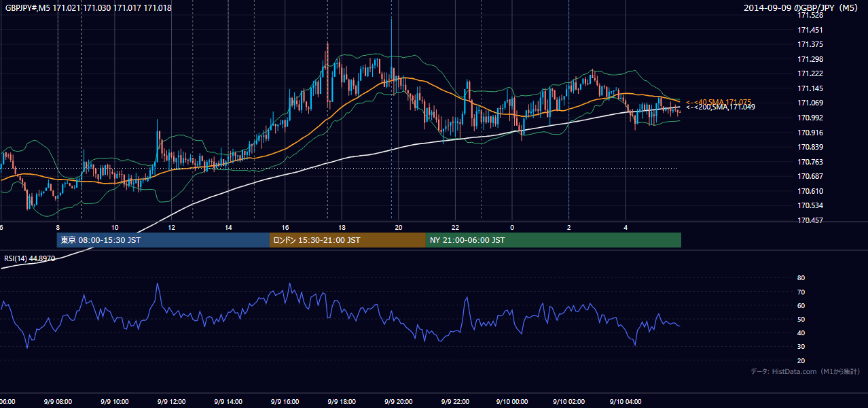
Task: Click the 9/9 22:00 bottom date label
Action: [x=455, y=402]
